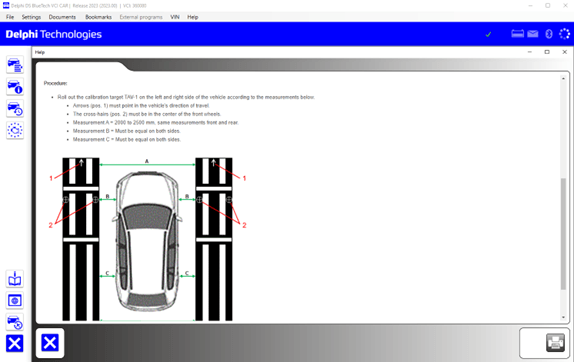Click the dotted circle VCI status icon
Image resolution: width=574 pixels, height=362 pixels.
pyautogui.click(x=564, y=34)
